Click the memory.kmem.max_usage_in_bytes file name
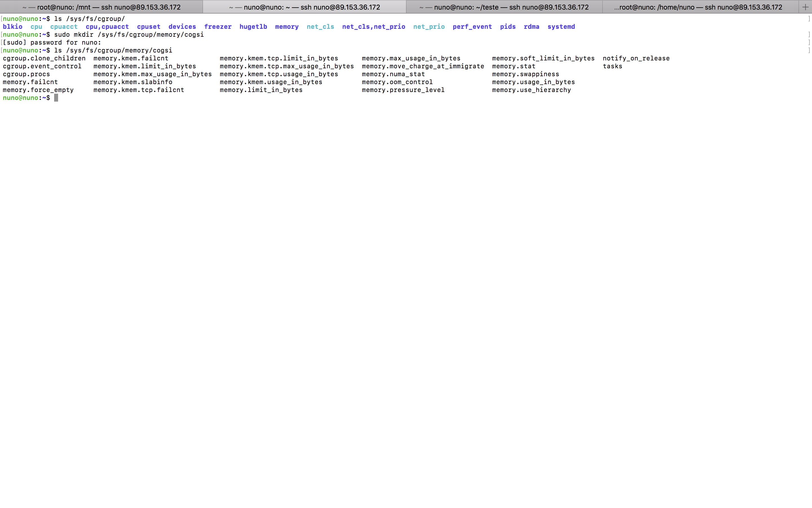This screenshot has width=812, height=508. pyautogui.click(x=153, y=74)
